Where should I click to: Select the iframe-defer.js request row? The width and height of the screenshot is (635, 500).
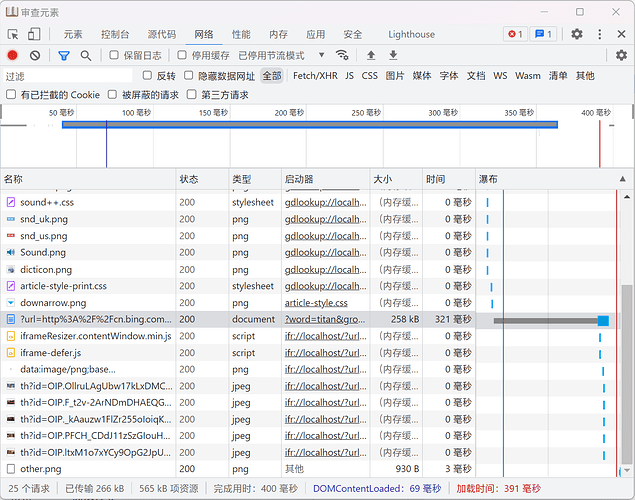point(237,353)
